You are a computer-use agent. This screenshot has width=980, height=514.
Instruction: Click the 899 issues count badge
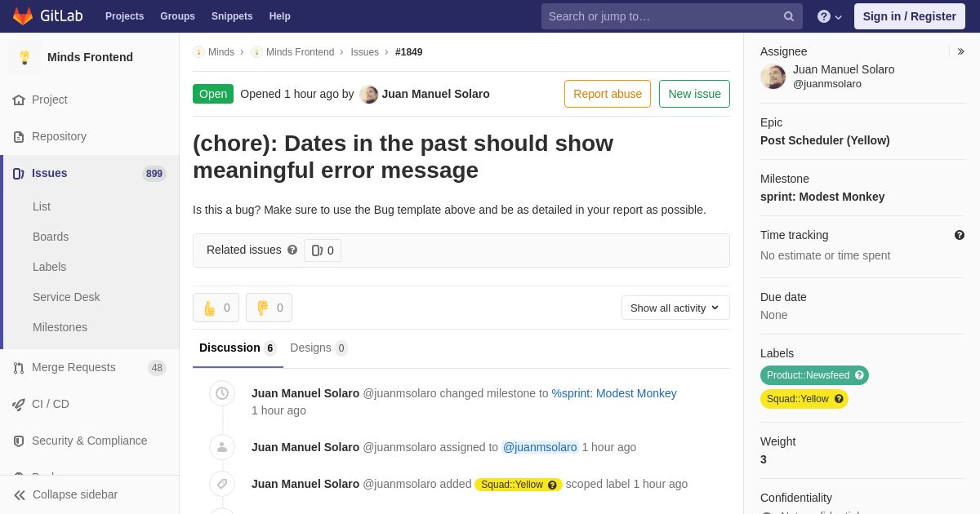click(x=154, y=174)
